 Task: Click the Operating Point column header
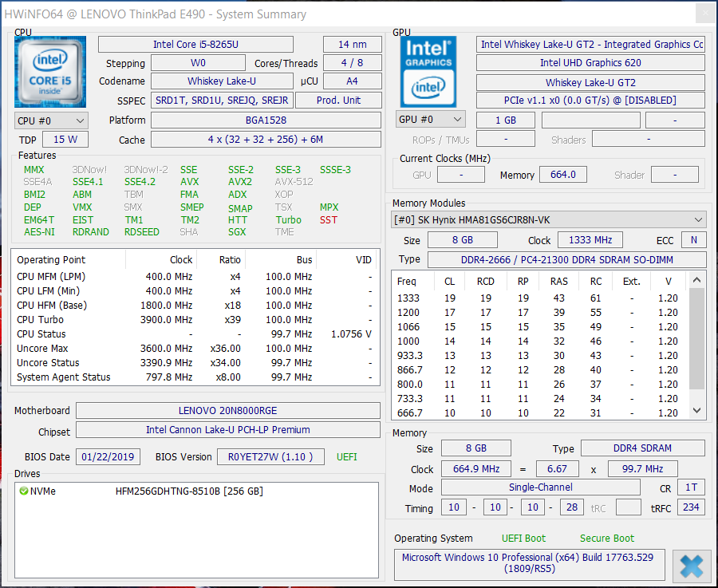(69, 259)
